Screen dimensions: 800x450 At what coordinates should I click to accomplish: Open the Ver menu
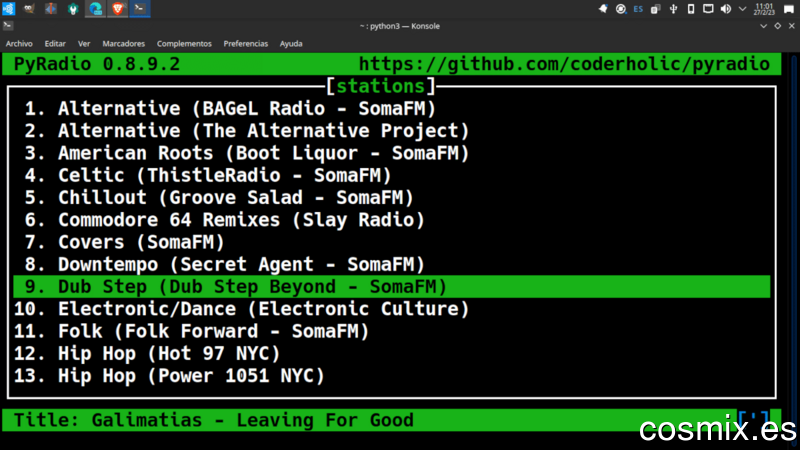coord(84,44)
